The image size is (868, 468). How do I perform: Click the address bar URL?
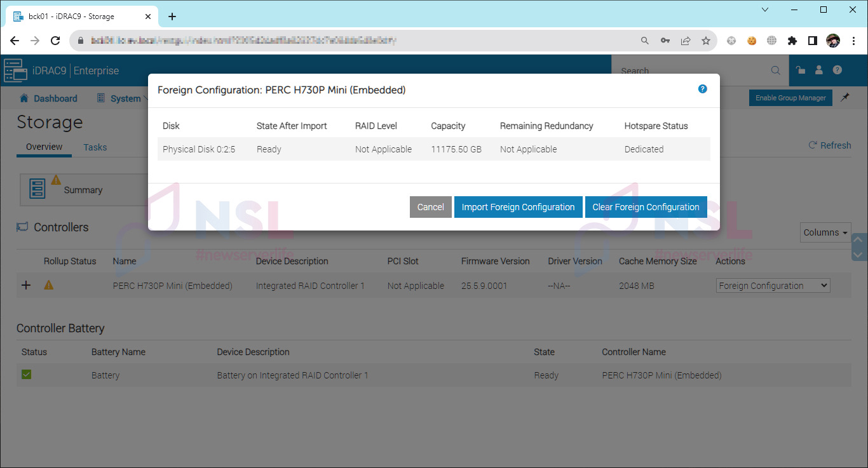coord(245,41)
